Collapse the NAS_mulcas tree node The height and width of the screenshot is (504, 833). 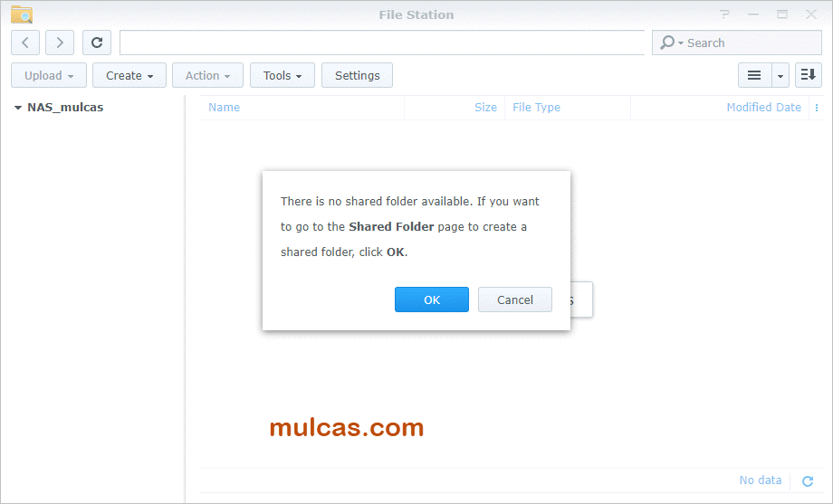tap(17, 108)
